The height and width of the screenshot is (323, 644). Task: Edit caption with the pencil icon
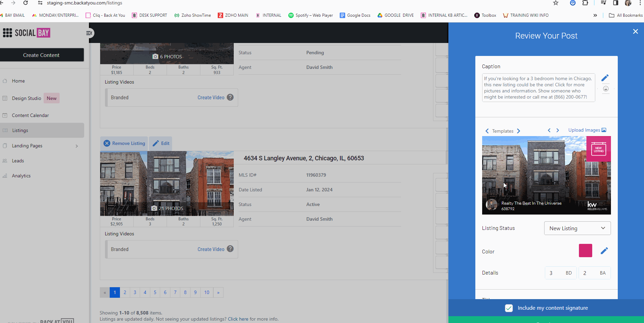coord(605,78)
